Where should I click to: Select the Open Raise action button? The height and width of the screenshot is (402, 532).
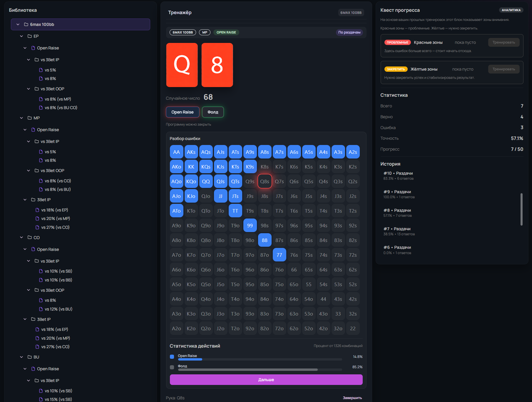[183, 112]
